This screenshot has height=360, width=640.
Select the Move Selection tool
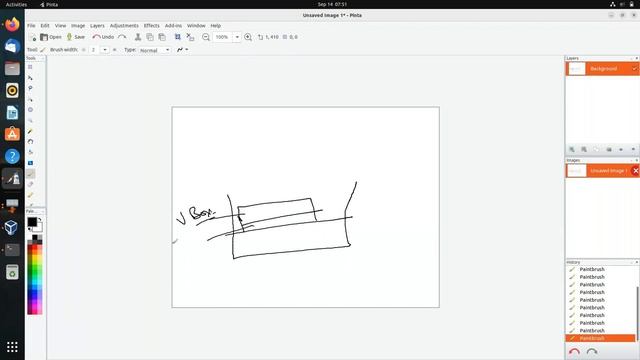[30, 99]
